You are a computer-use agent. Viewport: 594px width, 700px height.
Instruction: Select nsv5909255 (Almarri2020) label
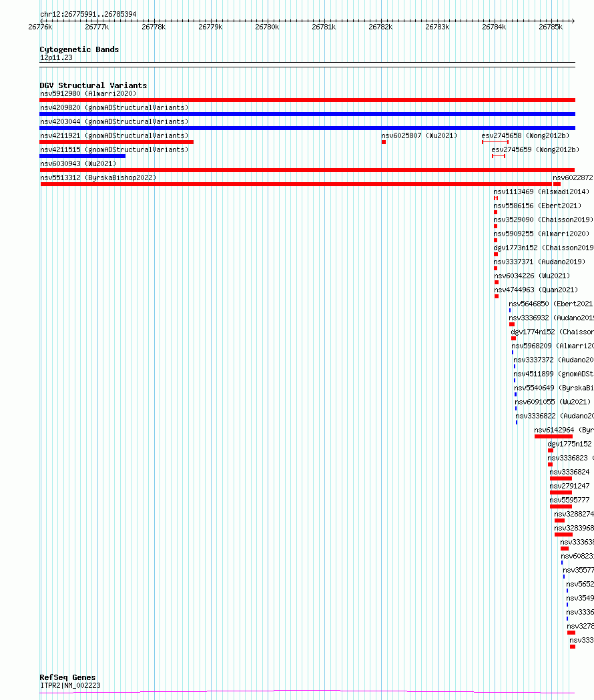click(x=541, y=234)
